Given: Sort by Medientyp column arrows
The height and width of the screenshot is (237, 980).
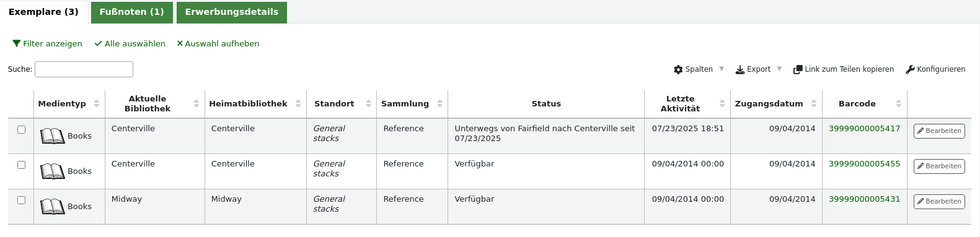Looking at the screenshot, I should click(x=97, y=103).
